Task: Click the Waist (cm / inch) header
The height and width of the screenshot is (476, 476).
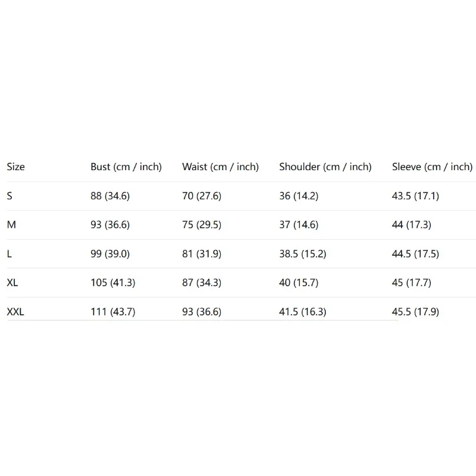Action: (220, 167)
